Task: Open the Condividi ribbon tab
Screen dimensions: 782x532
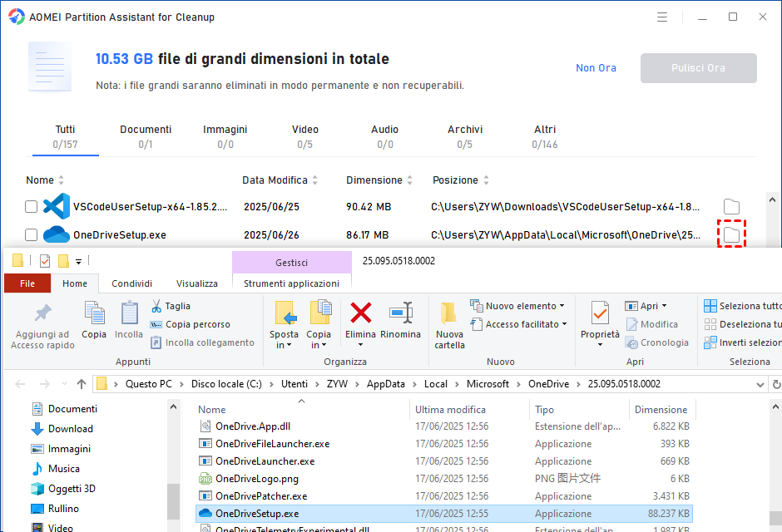Action: point(131,283)
